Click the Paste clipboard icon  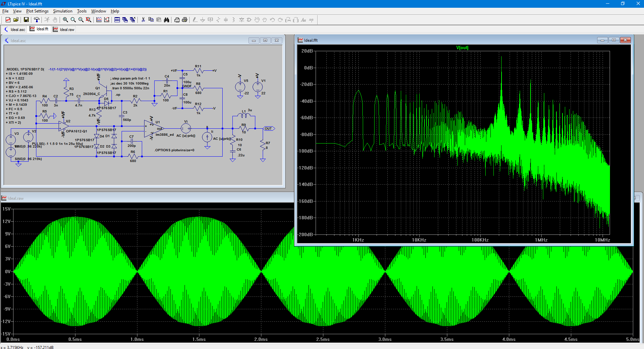pos(159,20)
